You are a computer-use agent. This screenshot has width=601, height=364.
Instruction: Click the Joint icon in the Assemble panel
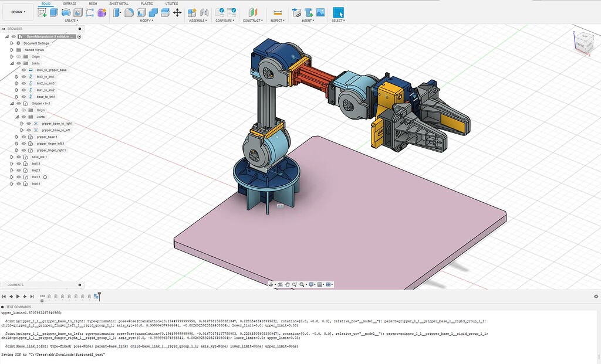pos(204,12)
